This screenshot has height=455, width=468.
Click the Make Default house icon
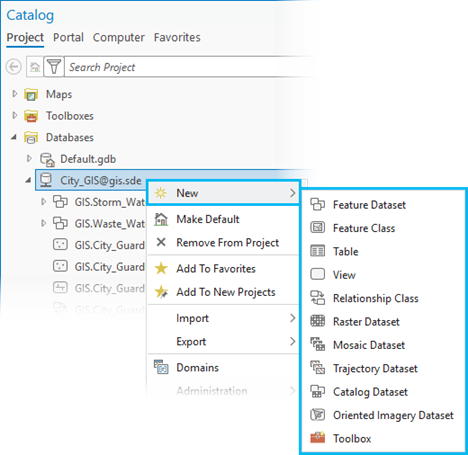[161, 219]
